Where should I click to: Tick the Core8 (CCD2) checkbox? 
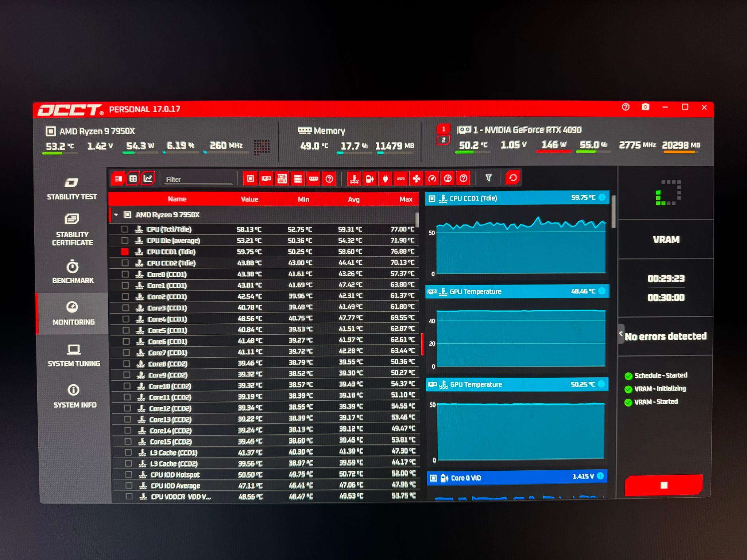[x=127, y=364]
